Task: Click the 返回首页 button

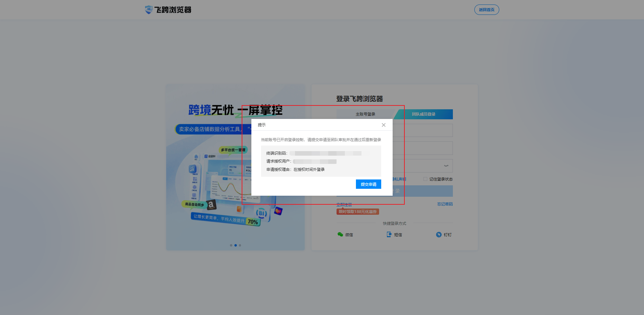Action: coord(486,10)
